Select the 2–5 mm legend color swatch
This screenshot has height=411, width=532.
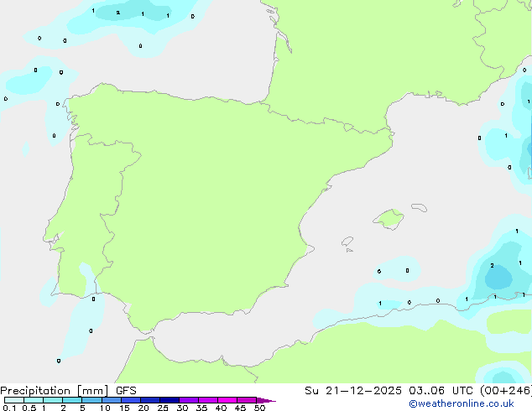coord(72,400)
